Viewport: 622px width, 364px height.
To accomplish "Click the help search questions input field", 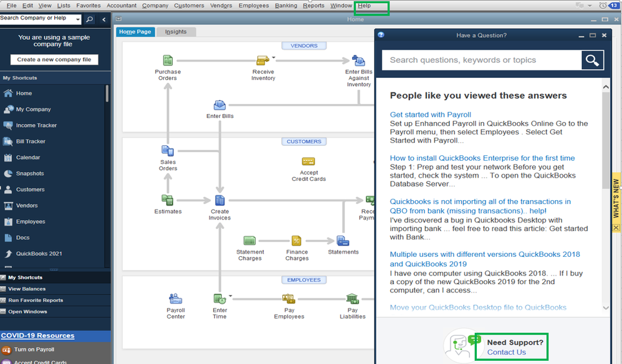I will [x=482, y=60].
